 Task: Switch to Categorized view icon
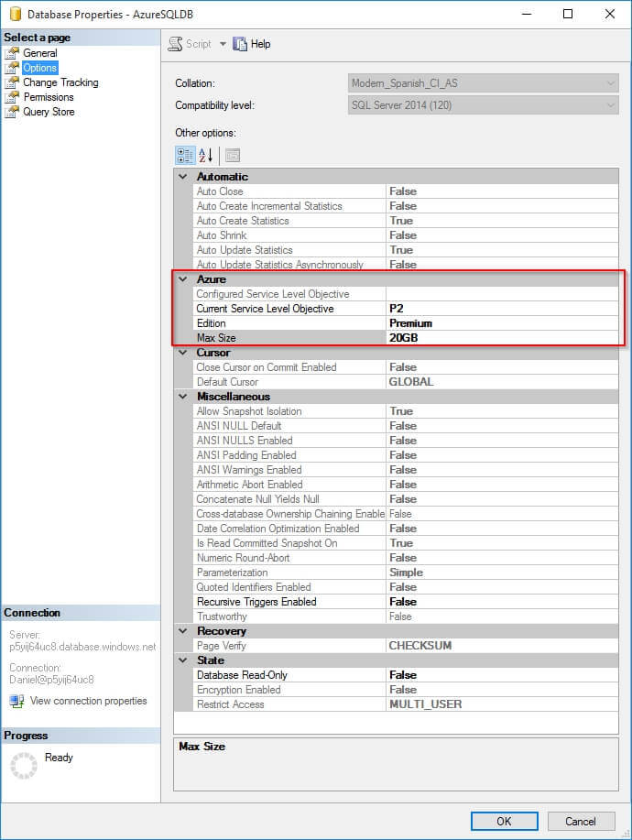point(185,156)
